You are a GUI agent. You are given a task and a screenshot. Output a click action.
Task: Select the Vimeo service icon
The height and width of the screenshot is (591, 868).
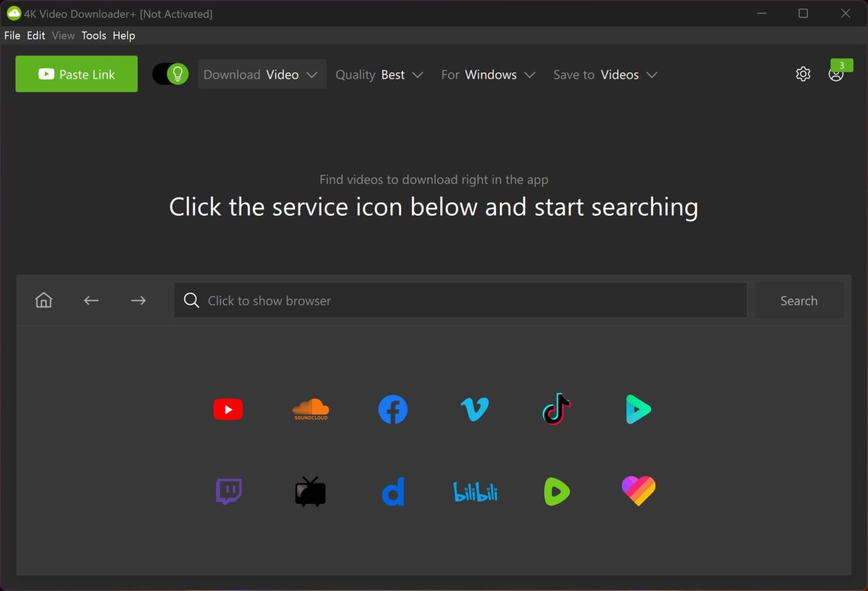474,409
